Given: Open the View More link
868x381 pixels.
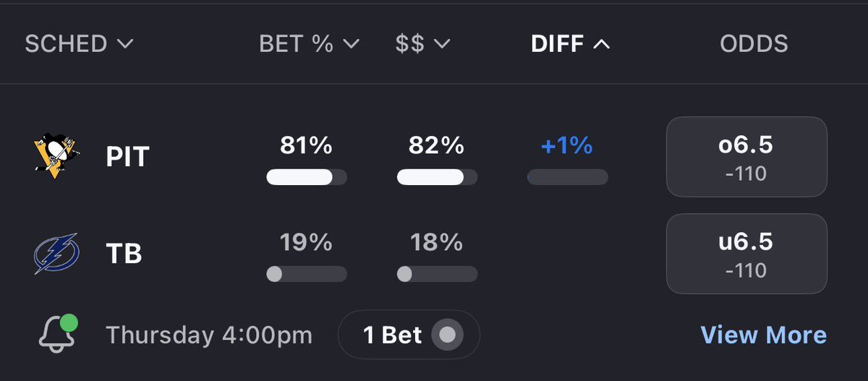Looking at the screenshot, I should [763, 335].
